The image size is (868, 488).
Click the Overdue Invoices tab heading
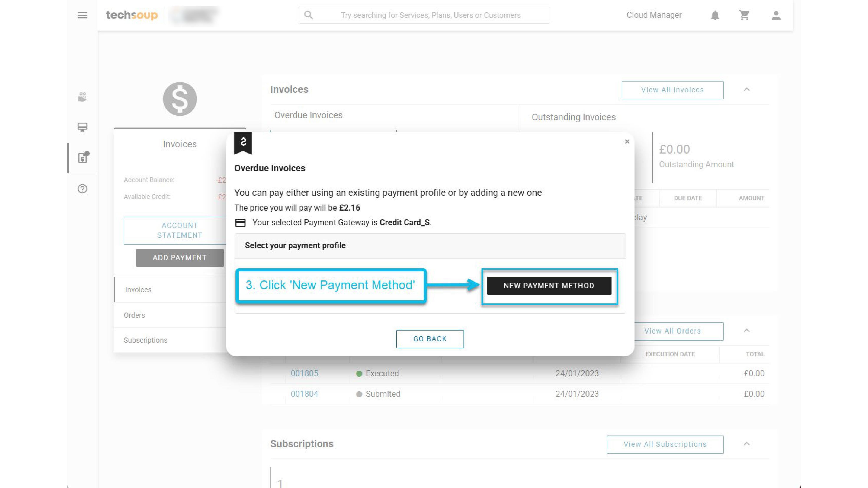click(308, 115)
